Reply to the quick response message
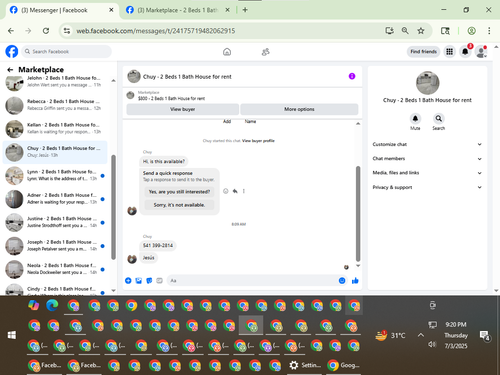This screenshot has width=500, height=375. [235, 191]
